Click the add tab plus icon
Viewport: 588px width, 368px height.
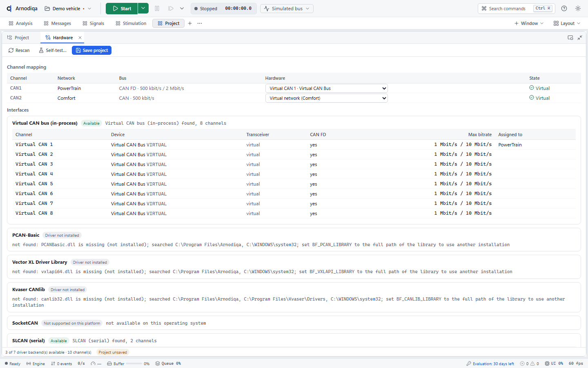click(x=190, y=23)
